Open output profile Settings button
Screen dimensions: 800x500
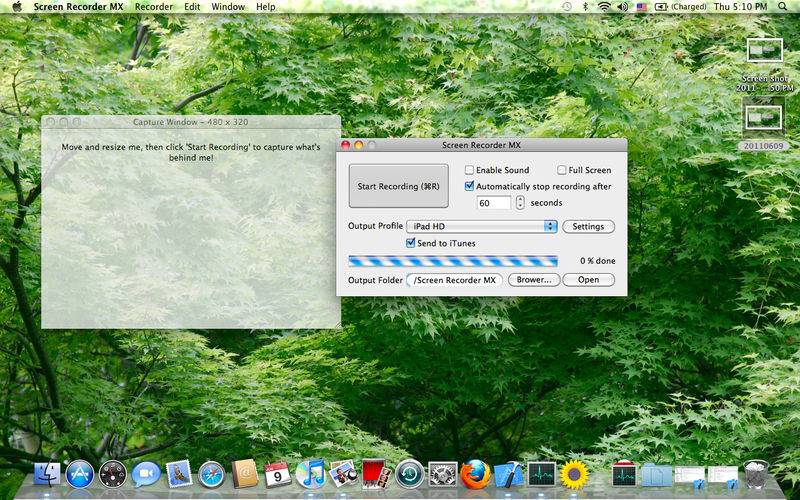[x=588, y=227]
